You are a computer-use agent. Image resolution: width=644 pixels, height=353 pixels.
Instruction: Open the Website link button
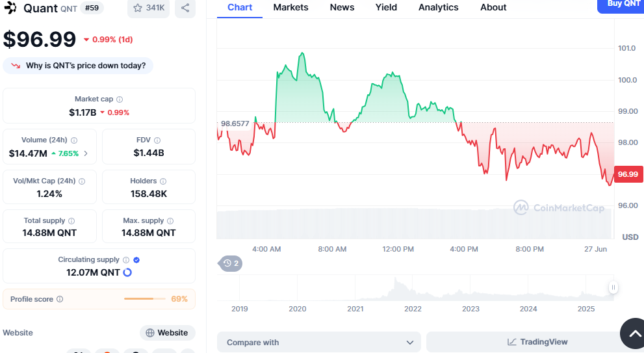pyautogui.click(x=168, y=333)
